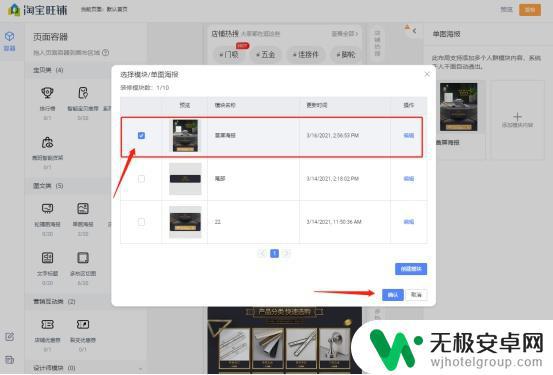This screenshot has height=375, width=553.
Task: Click the 脚轮 category tab in preview
Action: click(x=346, y=55)
